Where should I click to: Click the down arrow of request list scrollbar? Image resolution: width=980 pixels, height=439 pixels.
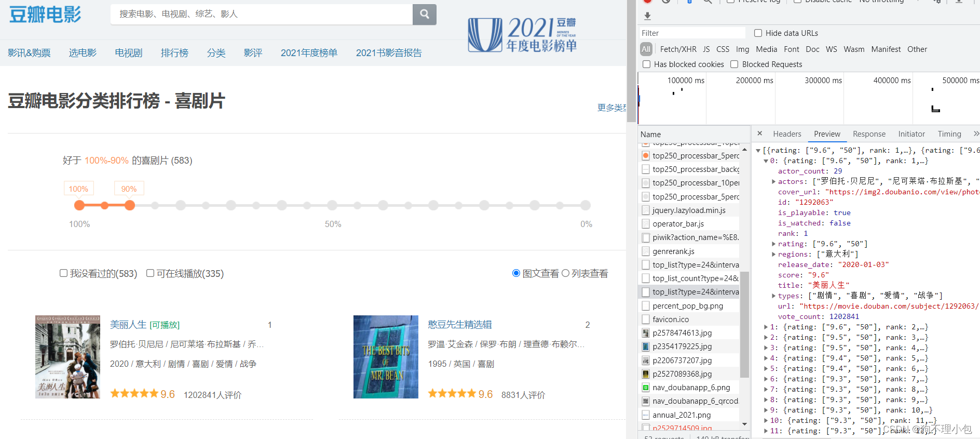(x=744, y=424)
